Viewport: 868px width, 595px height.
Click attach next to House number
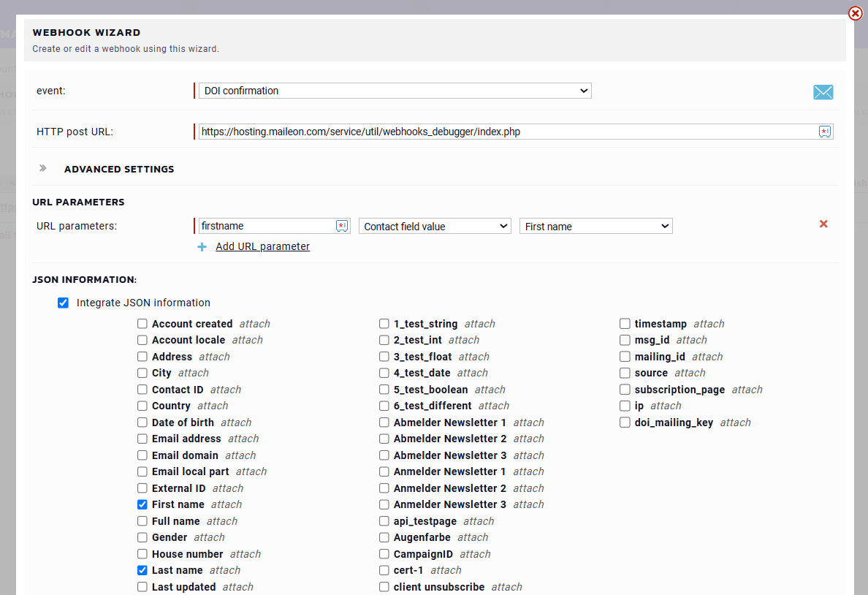tap(245, 554)
